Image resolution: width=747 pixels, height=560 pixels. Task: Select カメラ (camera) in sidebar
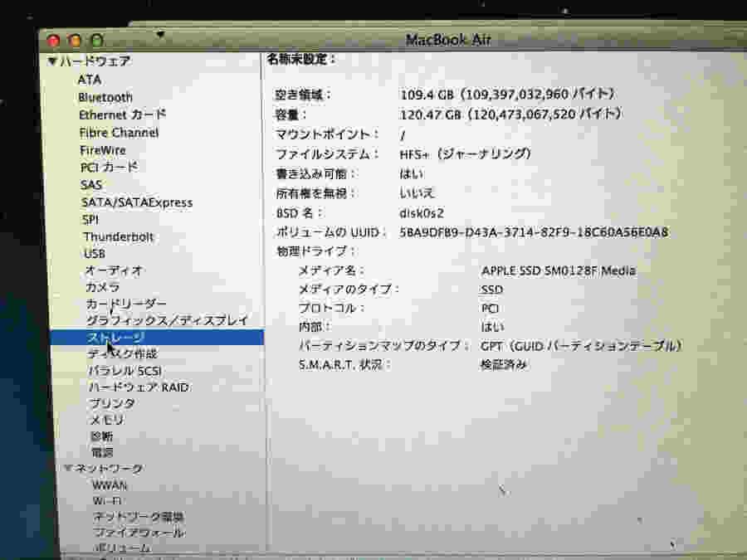[x=103, y=287]
